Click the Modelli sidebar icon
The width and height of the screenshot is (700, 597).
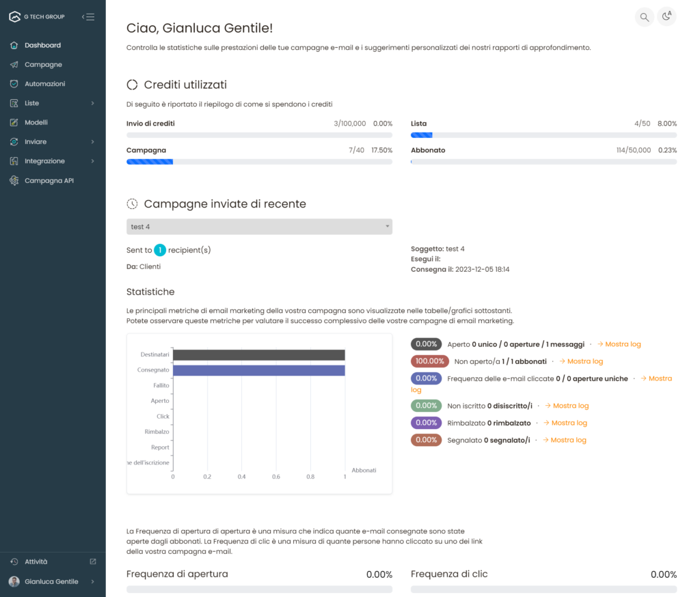[13, 122]
